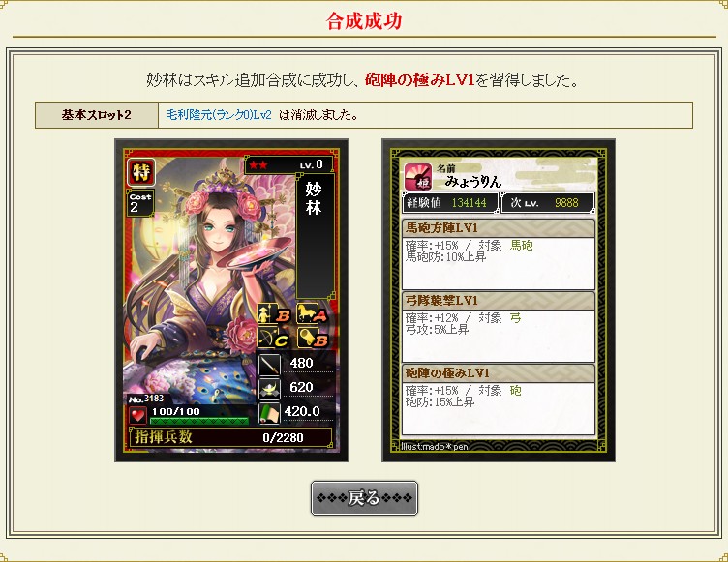Click the 基本スロット2 label cell
Viewport: 728px width, 562px height.
(97, 115)
